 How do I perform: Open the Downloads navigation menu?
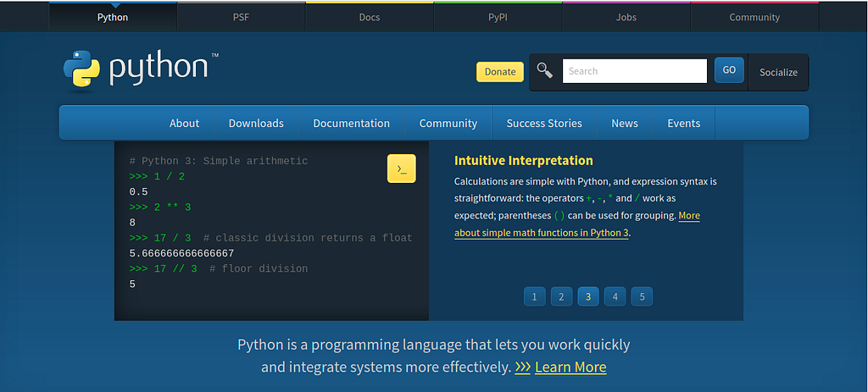coord(256,123)
